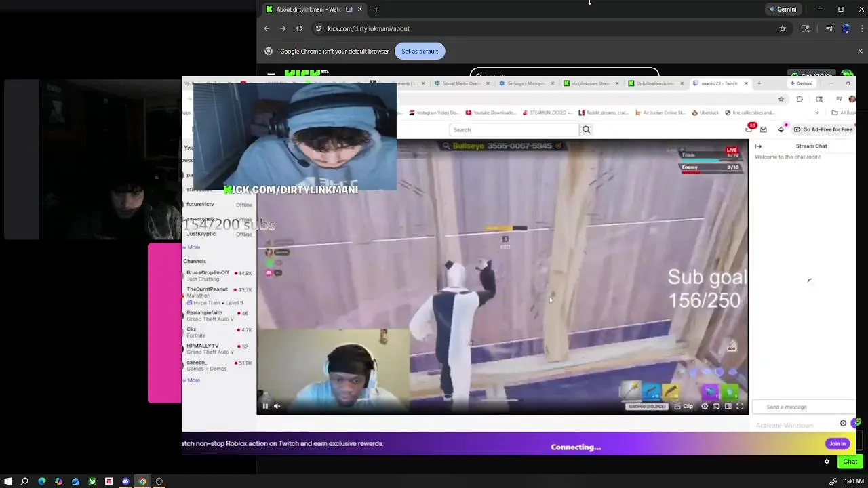Open STEAMUNLOCKED bookmark
The height and width of the screenshot is (488, 868).
click(x=547, y=113)
